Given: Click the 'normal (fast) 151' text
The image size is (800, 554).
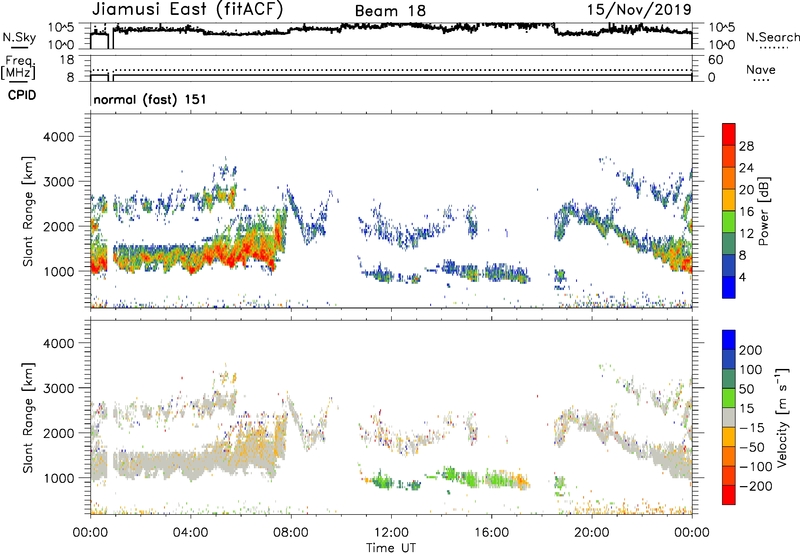Looking at the screenshot, I should pyautogui.click(x=150, y=99).
